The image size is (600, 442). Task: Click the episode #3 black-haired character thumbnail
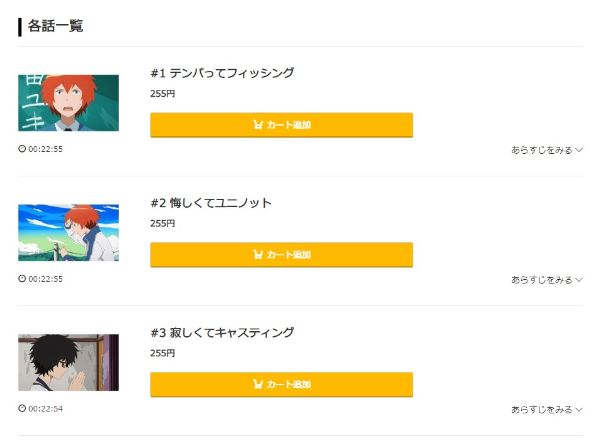click(68, 362)
